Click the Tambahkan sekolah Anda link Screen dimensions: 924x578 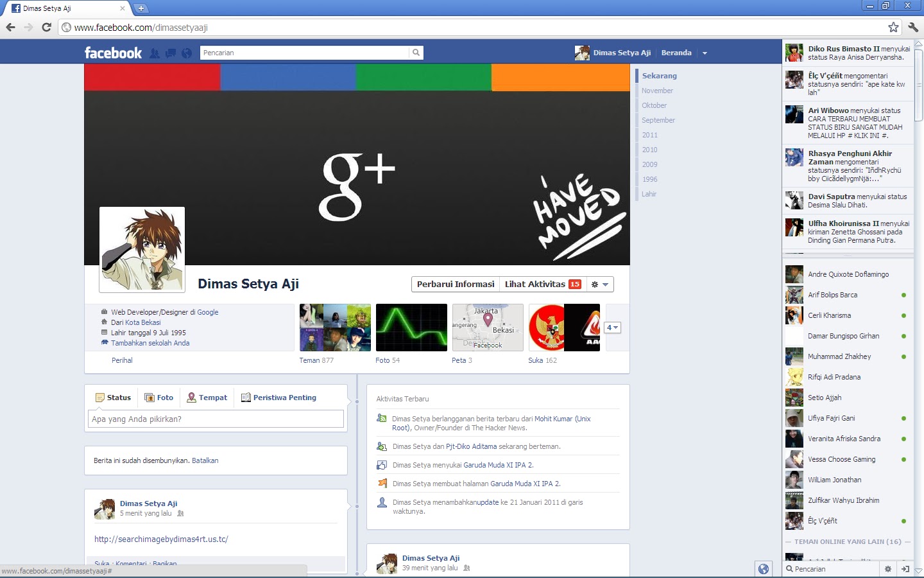[x=150, y=343]
